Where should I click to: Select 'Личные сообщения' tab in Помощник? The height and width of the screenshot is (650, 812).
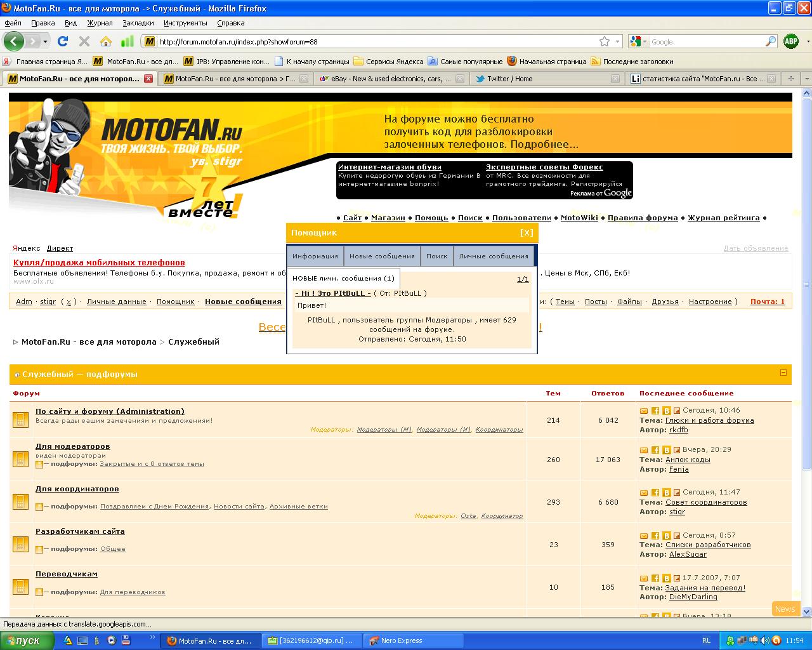[x=494, y=256]
